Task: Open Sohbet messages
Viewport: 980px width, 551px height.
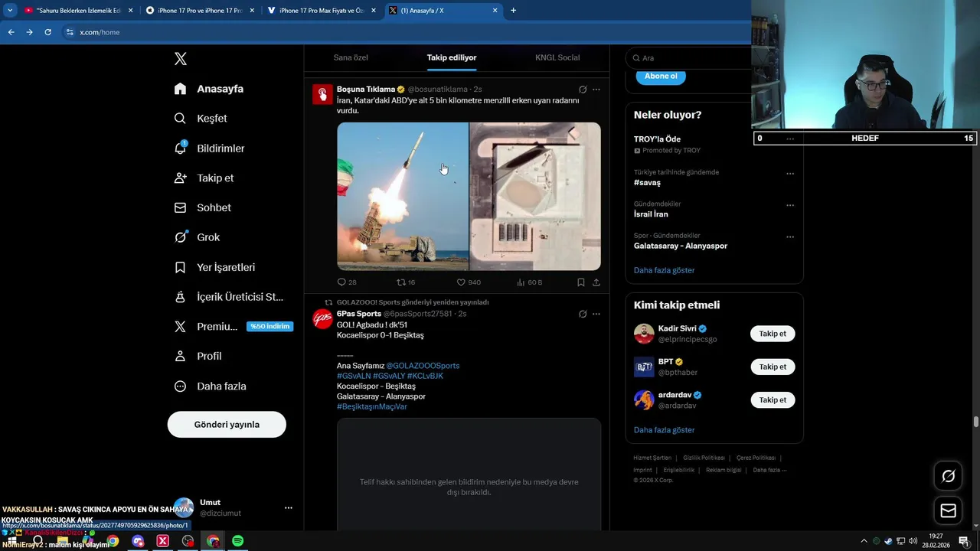Action: click(x=202, y=207)
